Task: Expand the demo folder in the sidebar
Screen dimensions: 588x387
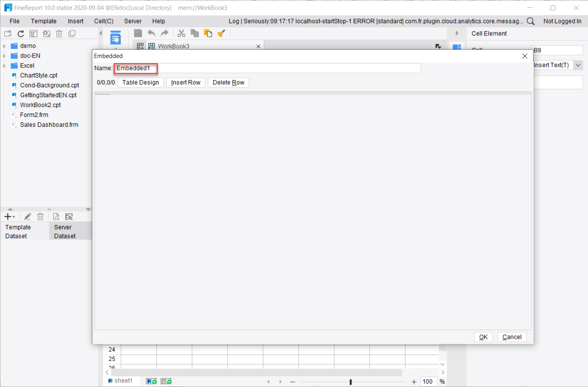Action: click(x=4, y=45)
